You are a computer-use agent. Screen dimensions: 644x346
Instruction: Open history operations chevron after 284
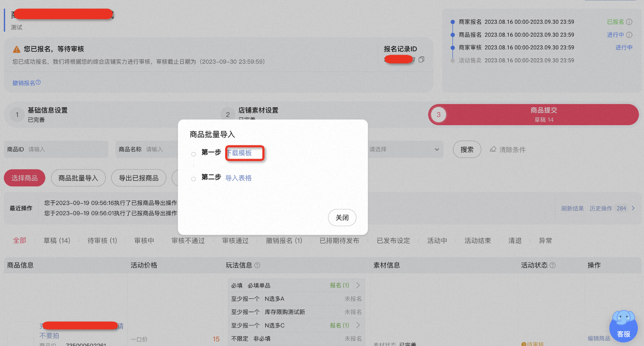click(633, 208)
